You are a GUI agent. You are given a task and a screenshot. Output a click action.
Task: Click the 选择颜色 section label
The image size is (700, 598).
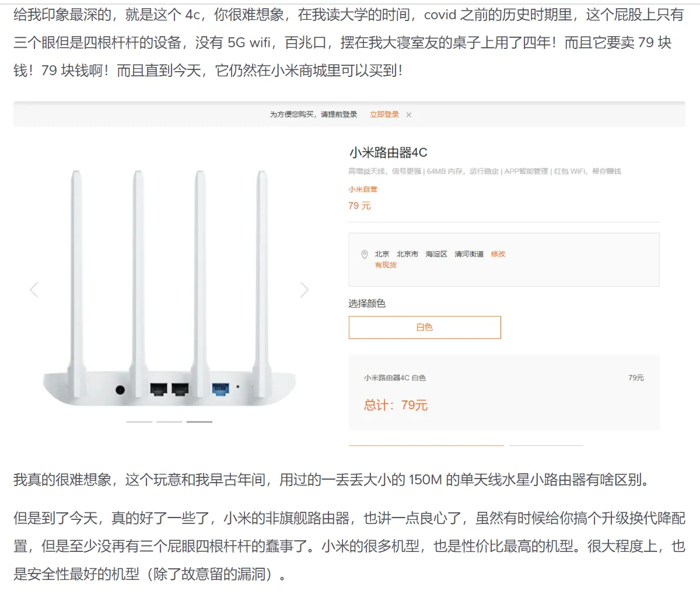(x=367, y=304)
